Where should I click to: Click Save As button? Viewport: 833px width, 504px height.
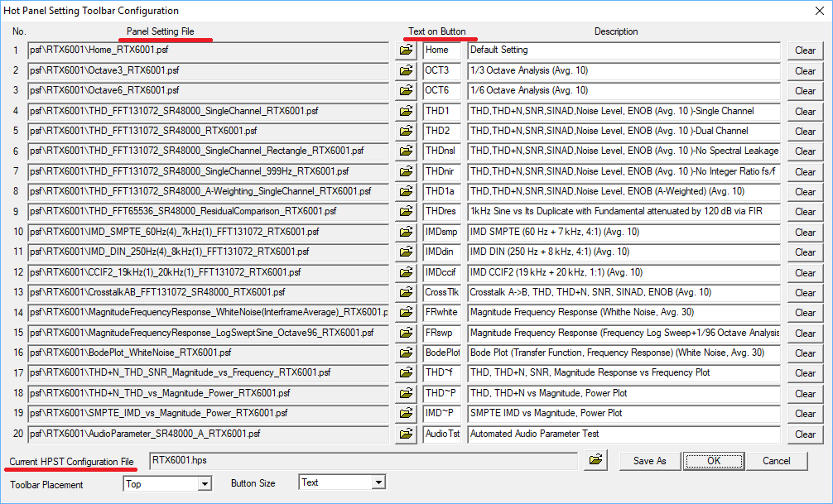point(650,461)
